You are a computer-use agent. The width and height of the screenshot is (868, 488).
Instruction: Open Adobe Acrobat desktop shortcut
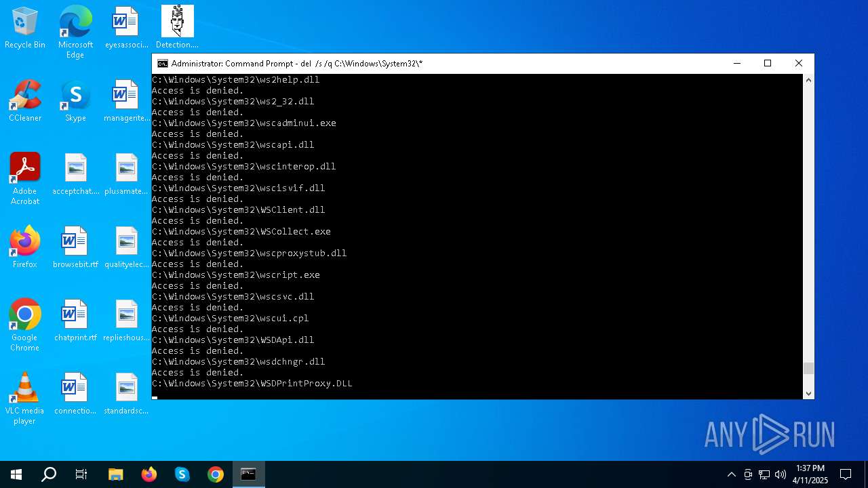pos(25,179)
